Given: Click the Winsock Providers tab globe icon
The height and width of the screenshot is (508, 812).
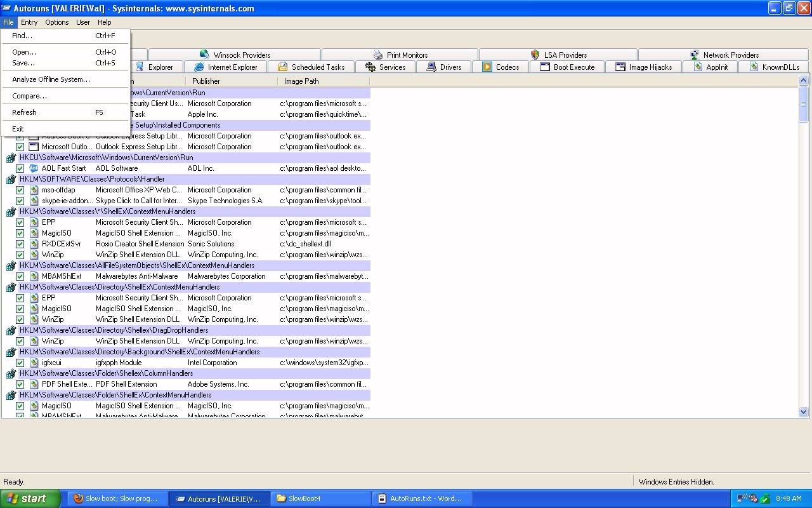Looking at the screenshot, I should tap(204, 55).
